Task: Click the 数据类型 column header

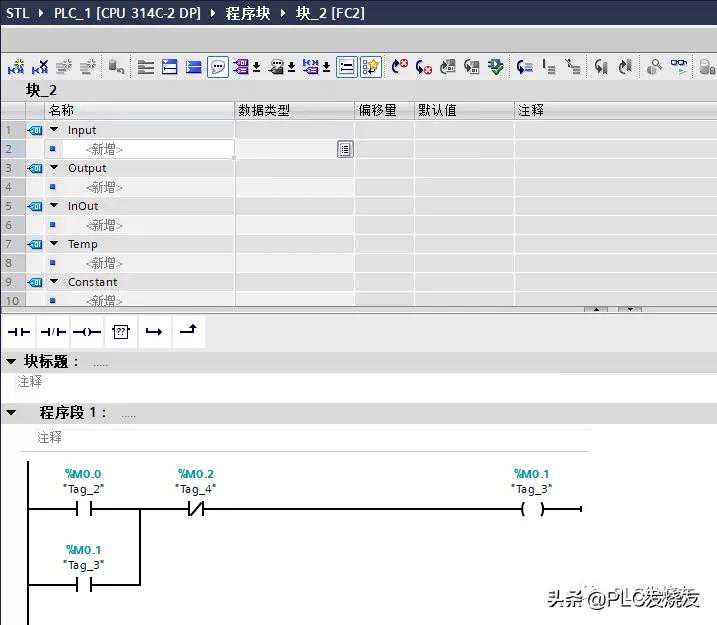Action: pos(264,110)
